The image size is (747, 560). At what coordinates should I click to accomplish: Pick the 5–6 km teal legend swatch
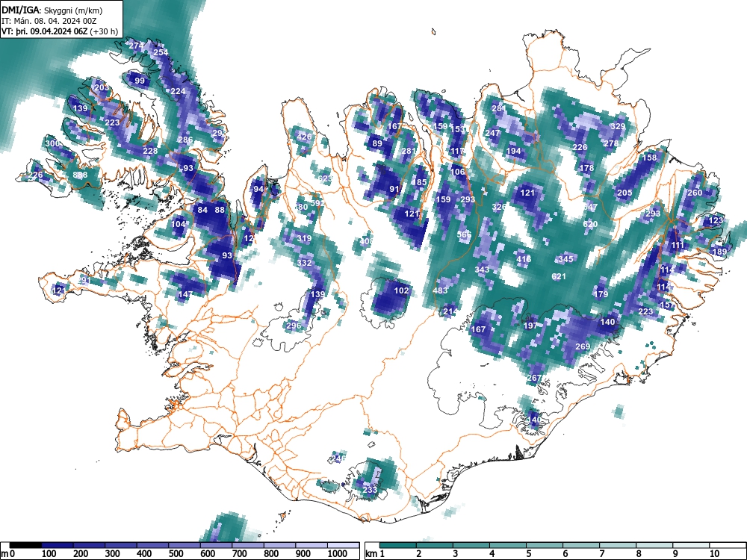(545, 545)
